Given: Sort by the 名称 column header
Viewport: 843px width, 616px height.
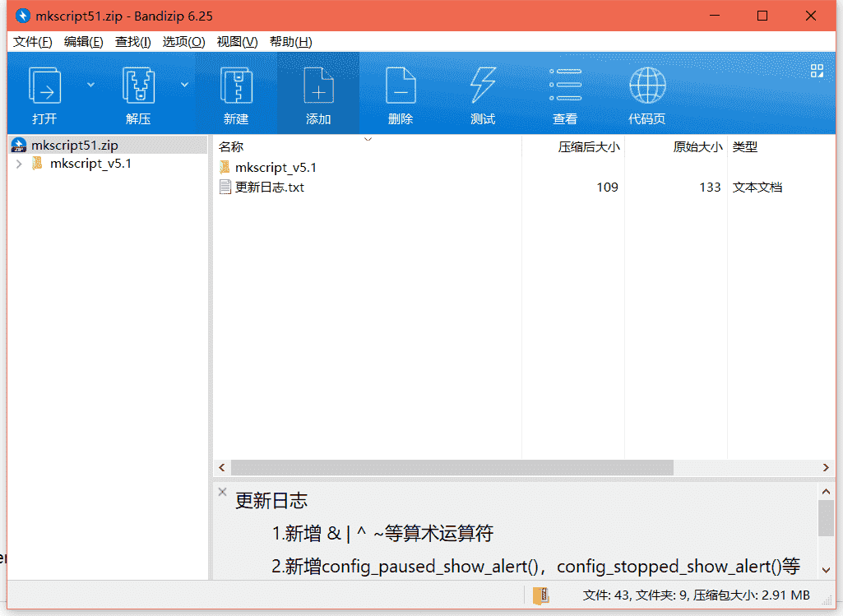Looking at the screenshot, I should click(x=367, y=146).
